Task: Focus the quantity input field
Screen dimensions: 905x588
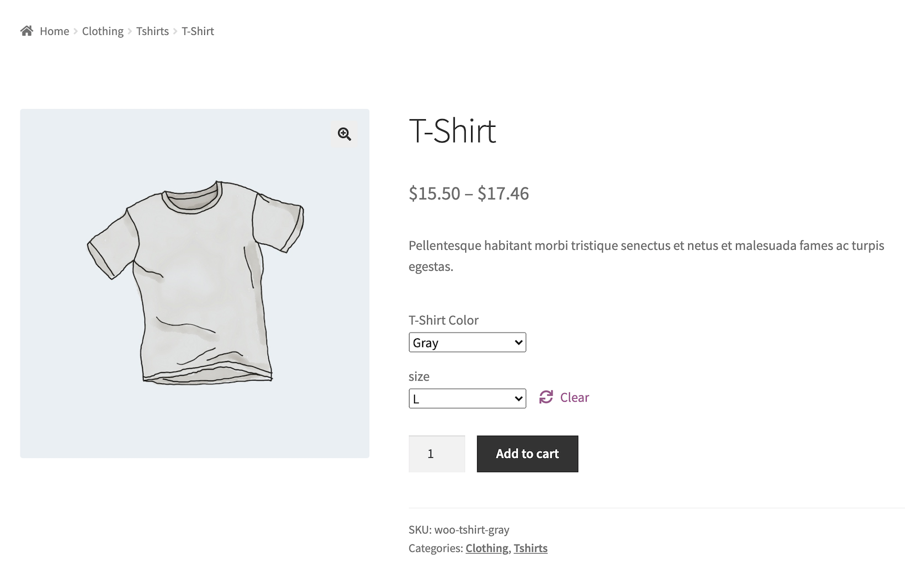Action: tap(436, 454)
